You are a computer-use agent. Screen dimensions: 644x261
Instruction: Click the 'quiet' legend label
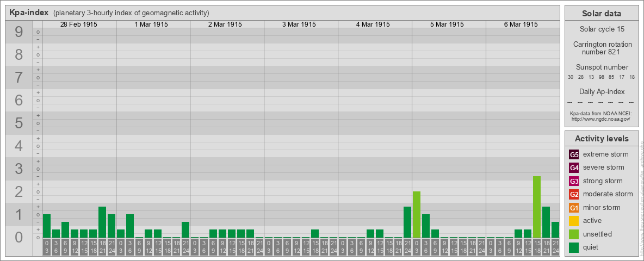pyautogui.click(x=591, y=247)
